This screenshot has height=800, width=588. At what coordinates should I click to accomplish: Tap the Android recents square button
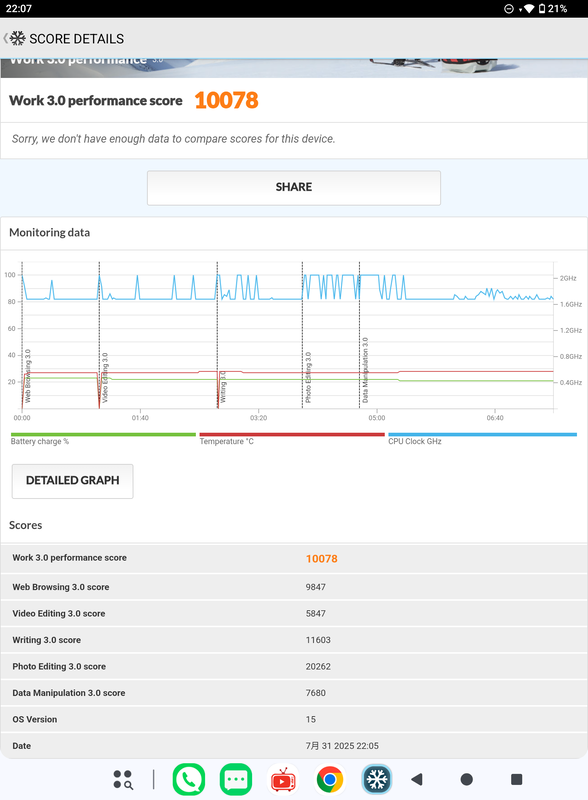pos(517,779)
